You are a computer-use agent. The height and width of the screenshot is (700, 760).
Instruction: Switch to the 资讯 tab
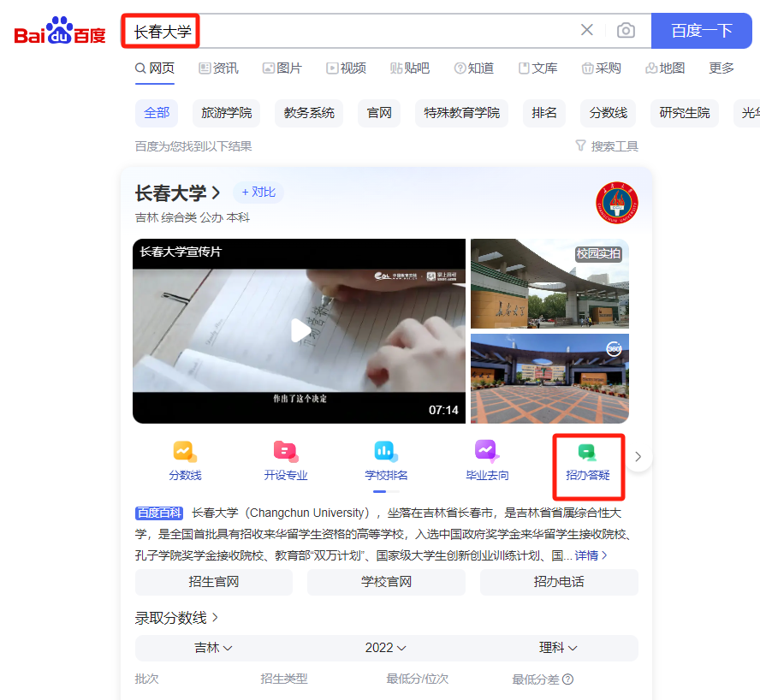tap(218, 68)
